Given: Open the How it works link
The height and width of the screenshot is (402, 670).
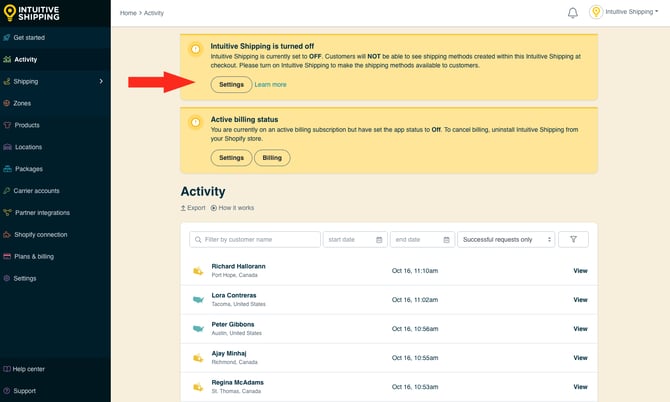Looking at the screenshot, I should click(232, 208).
